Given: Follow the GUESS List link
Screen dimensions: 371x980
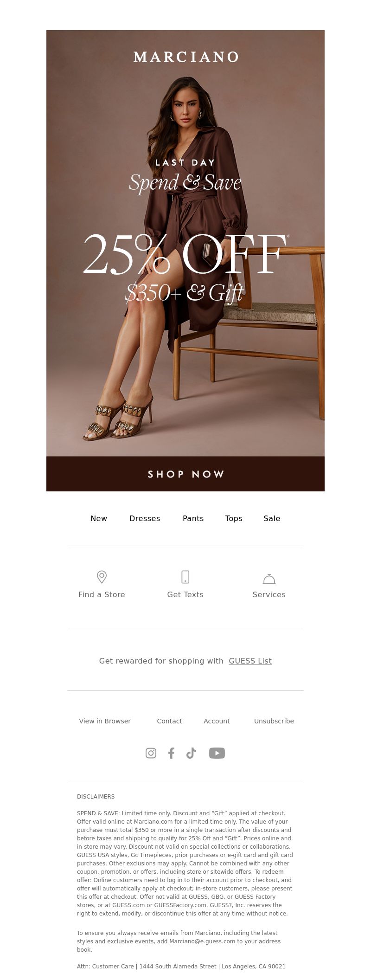Looking at the screenshot, I should coord(250,661).
